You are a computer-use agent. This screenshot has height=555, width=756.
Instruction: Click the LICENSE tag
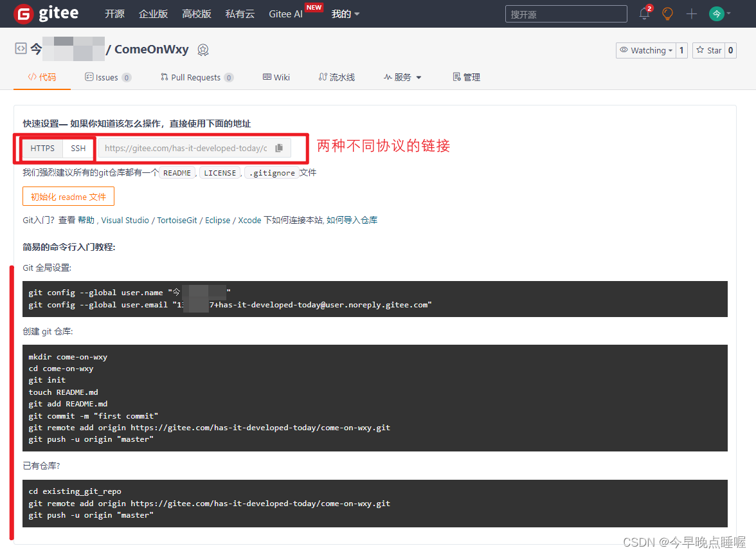[x=220, y=173]
